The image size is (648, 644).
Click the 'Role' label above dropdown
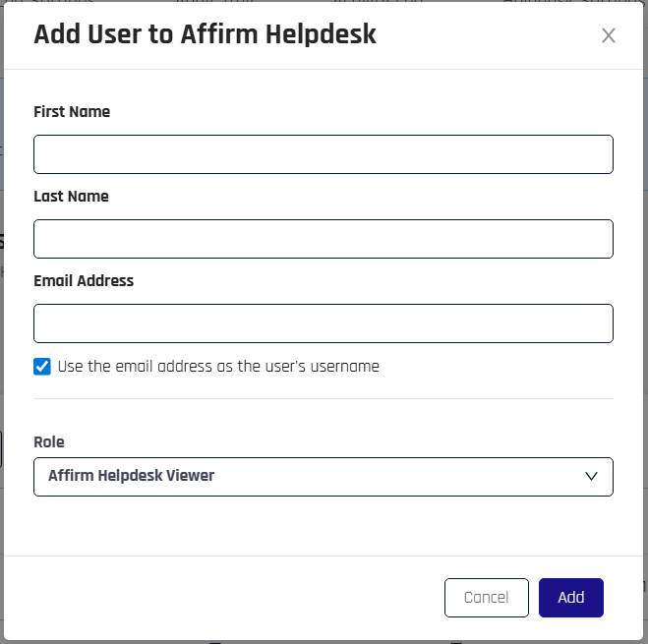49,442
